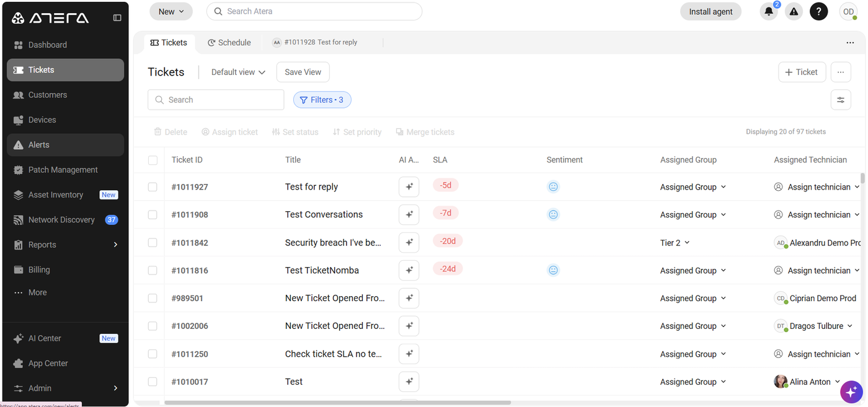868x407 pixels.
Task: Click sentiment smiley for Test Conversations
Action: click(554, 214)
